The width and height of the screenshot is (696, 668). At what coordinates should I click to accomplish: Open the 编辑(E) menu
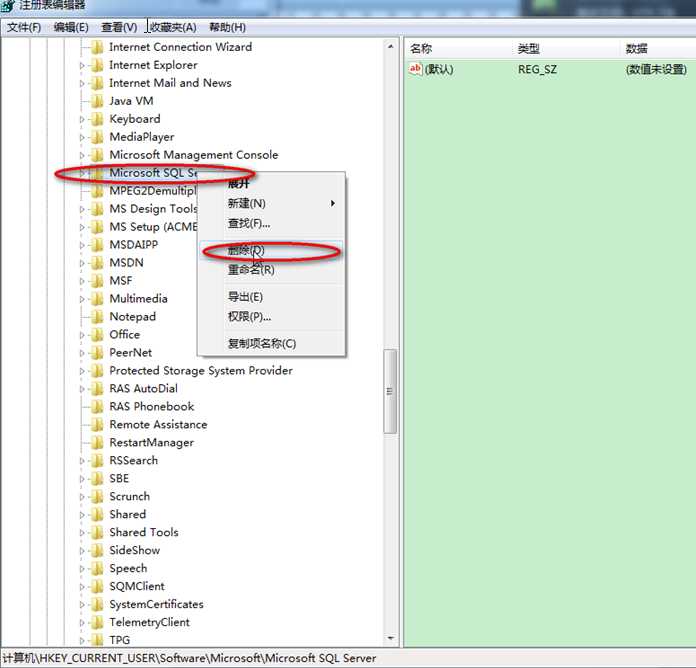71,28
